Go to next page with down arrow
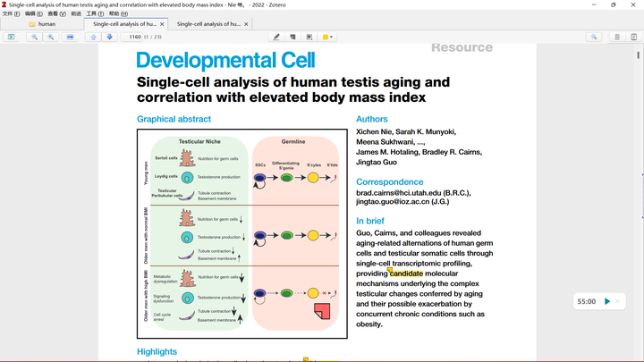The width and height of the screenshot is (644, 362). pos(109,37)
